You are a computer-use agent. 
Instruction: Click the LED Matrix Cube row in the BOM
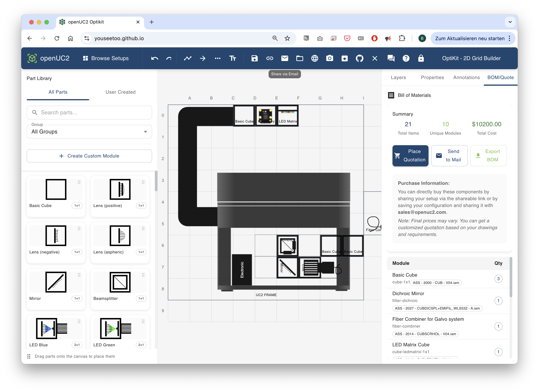point(448,349)
